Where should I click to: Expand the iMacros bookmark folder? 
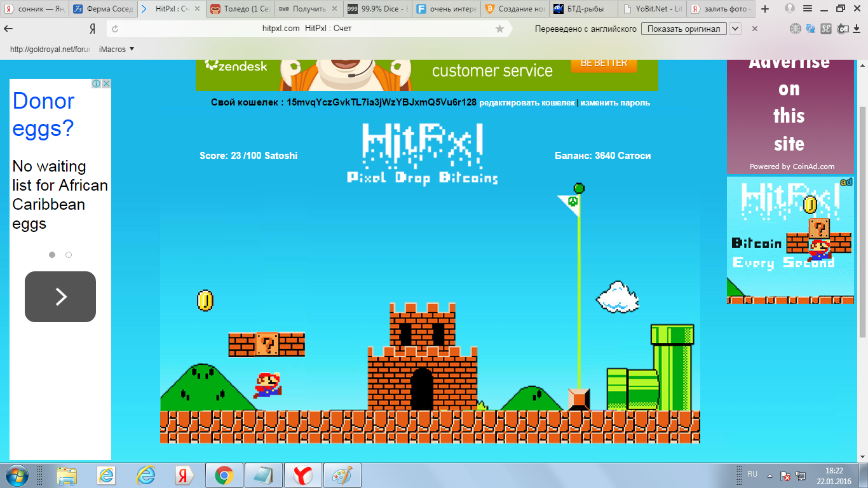click(x=117, y=49)
